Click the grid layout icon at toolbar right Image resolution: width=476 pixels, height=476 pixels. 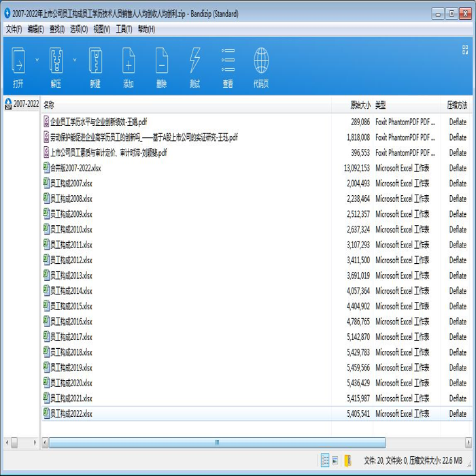coord(464,50)
